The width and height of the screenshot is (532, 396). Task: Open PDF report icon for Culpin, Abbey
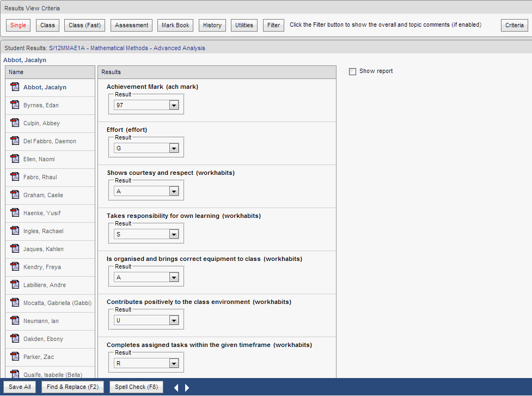pyautogui.click(x=15, y=123)
